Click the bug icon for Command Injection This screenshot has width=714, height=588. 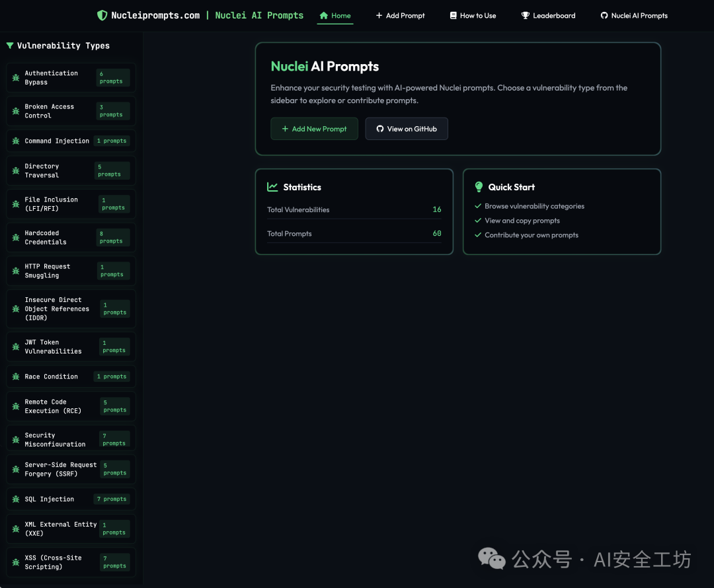[16, 141]
